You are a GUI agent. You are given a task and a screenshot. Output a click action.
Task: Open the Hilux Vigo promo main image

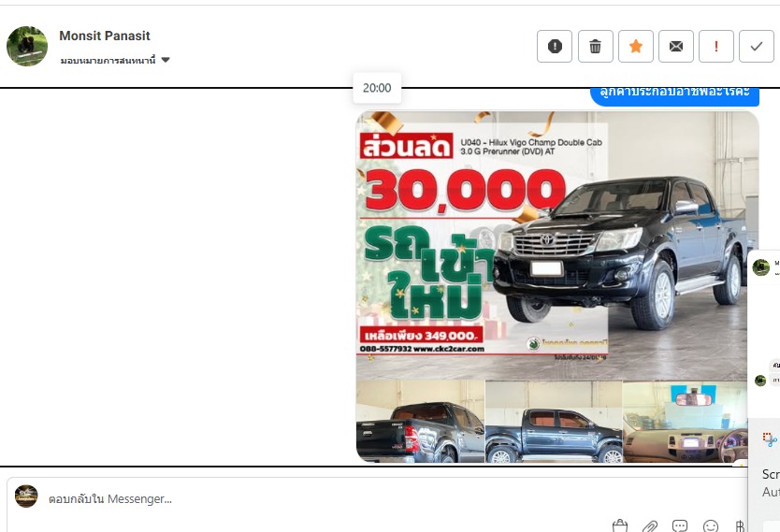[x=557, y=246]
